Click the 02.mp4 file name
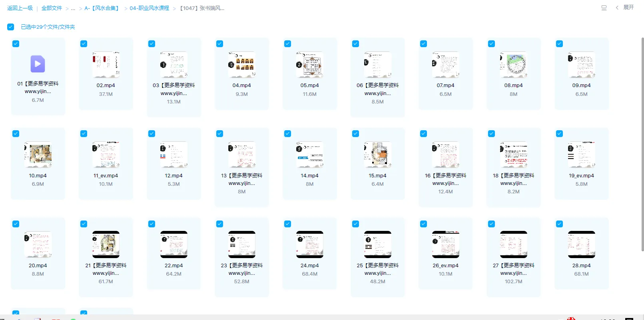 (x=106, y=85)
